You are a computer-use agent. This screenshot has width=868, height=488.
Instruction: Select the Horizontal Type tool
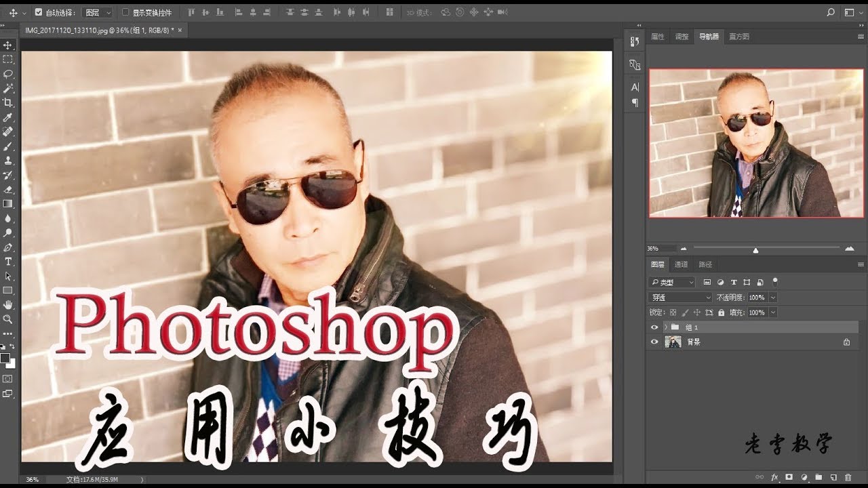click(x=8, y=262)
